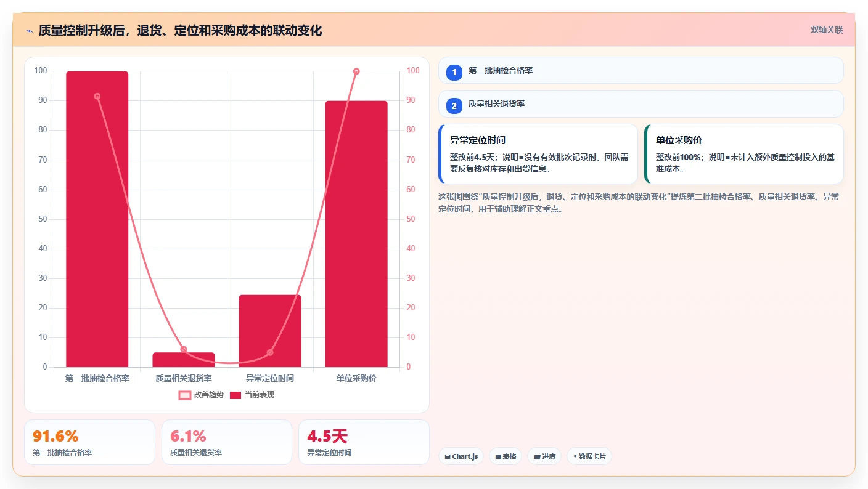The width and height of the screenshot is (868, 489).
Task: Open the 单位采购价 info card
Action: 743,154
